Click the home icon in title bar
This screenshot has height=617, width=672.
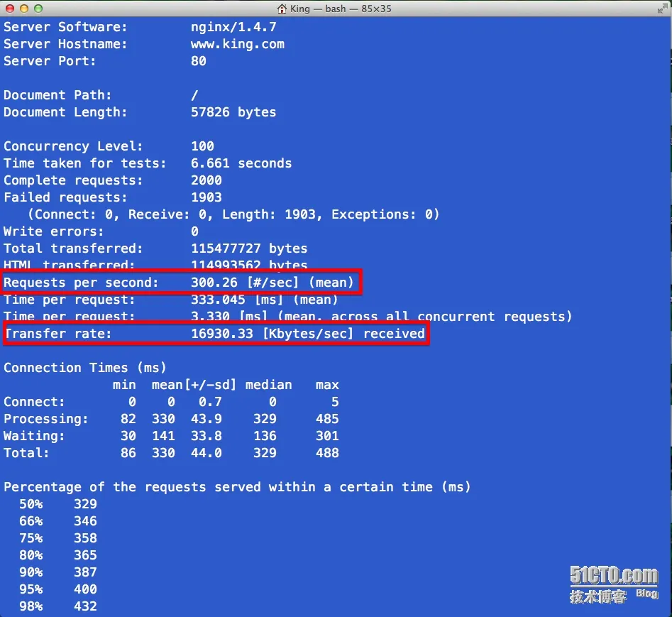[x=282, y=8]
